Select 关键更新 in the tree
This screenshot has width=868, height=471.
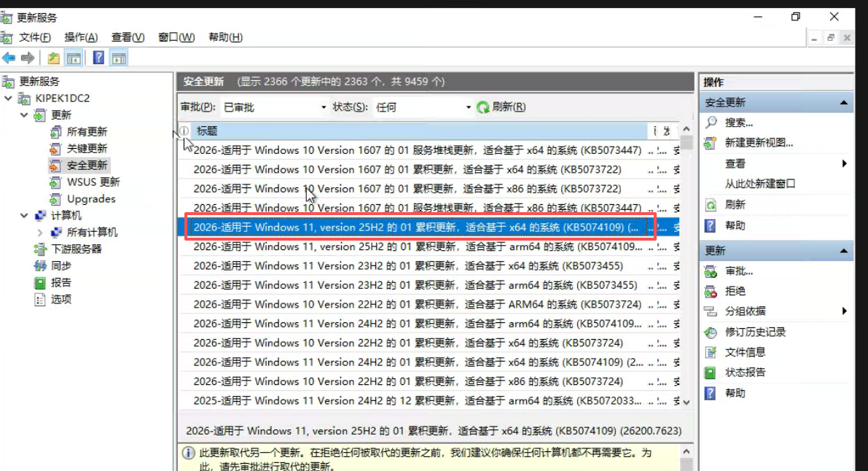pos(87,149)
